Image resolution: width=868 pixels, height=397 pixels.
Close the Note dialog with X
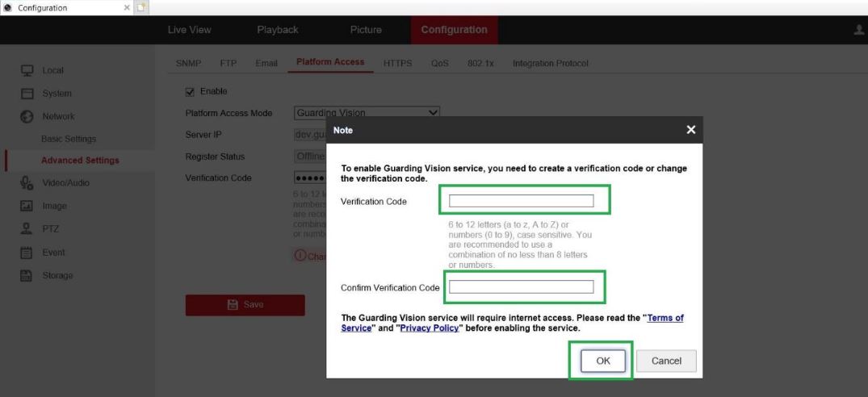pos(691,130)
